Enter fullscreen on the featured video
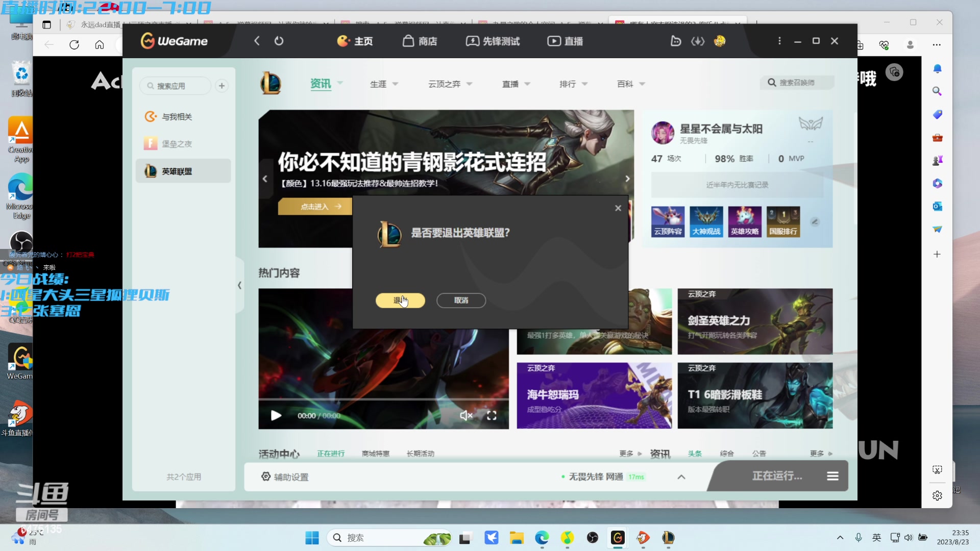This screenshot has height=551, width=980. [492, 416]
